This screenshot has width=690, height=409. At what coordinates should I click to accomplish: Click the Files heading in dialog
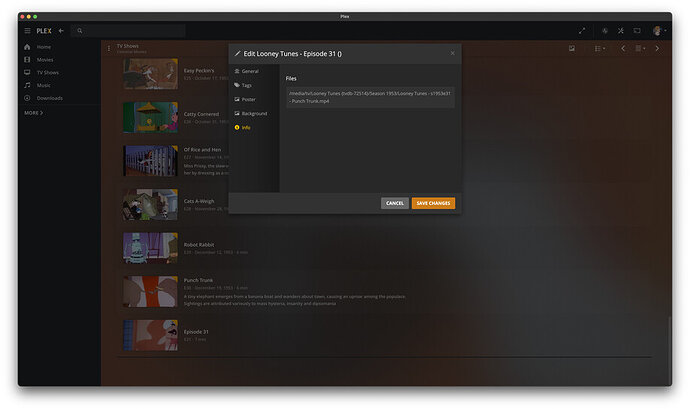click(x=291, y=78)
